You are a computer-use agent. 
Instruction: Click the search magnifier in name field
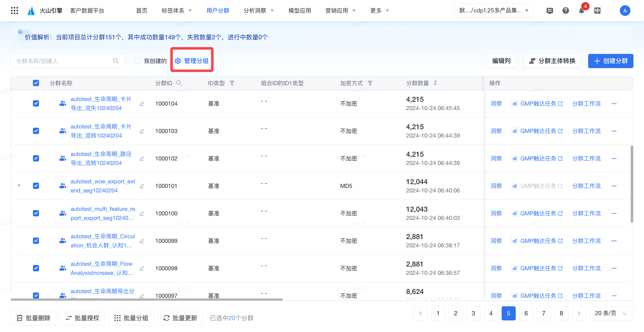click(116, 61)
